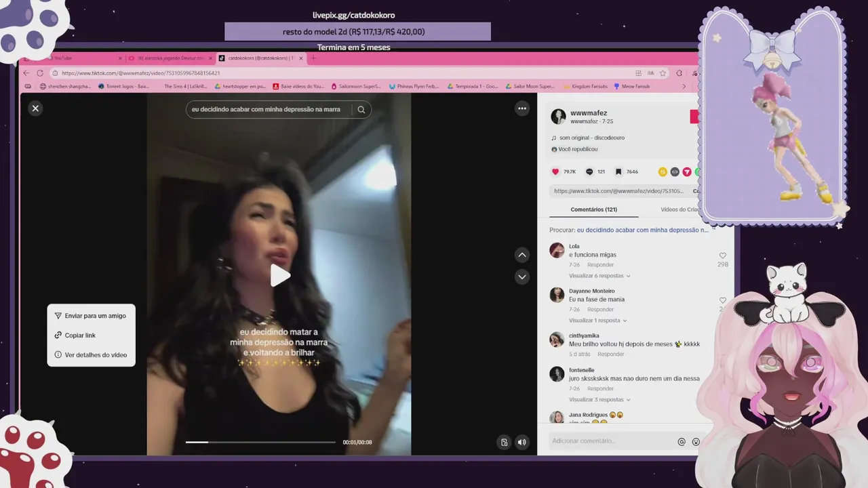The image size is (868, 488).
Task: Expand 'Visualizar 3 respostas' under fontenelle
Action: click(599, 400)
